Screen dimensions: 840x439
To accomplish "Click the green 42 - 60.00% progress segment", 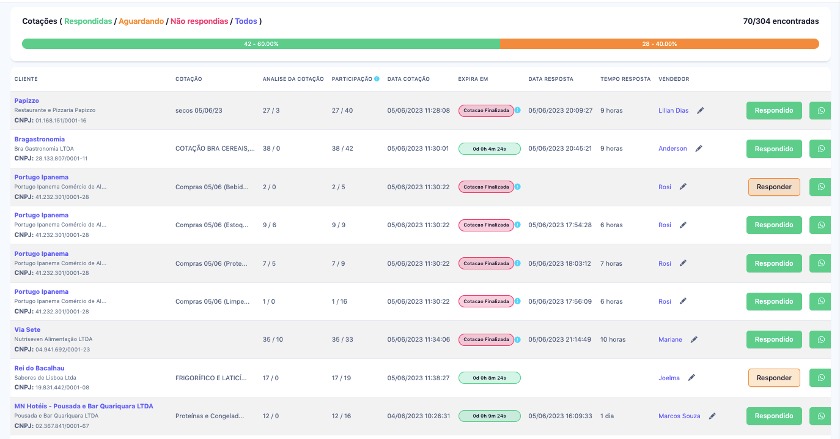I will pyautogui.click(x=260, y=45).
